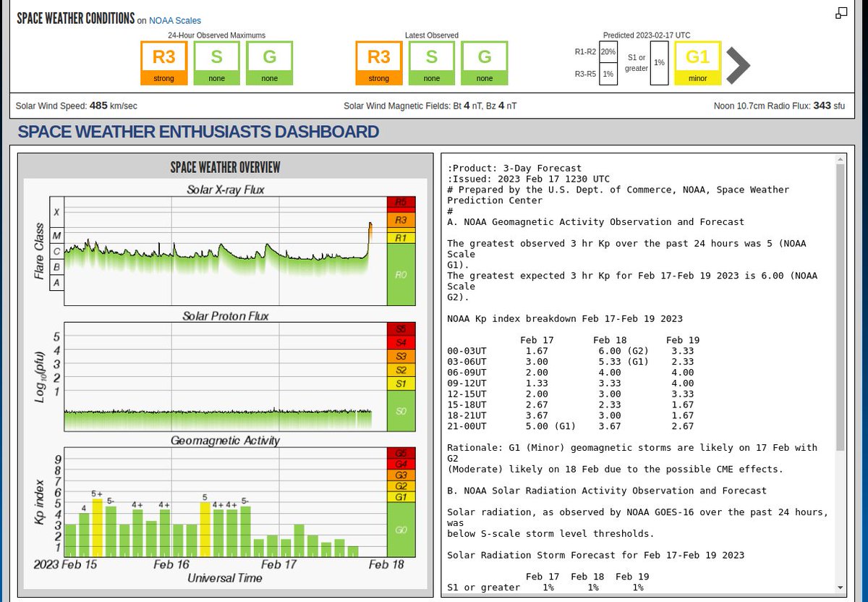Screen dimensions: 868x602
Task: Click the NOAA Kp index breakdown line
Action: (565, 318)
